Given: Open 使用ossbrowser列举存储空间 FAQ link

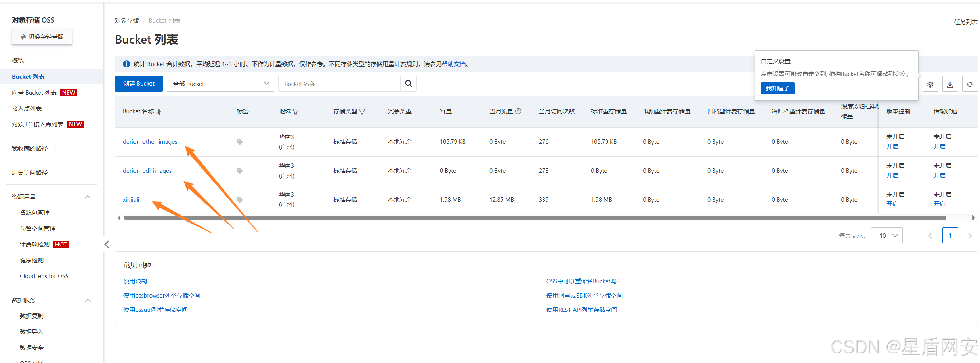Looking at the screenshot, I should point(162,295).
